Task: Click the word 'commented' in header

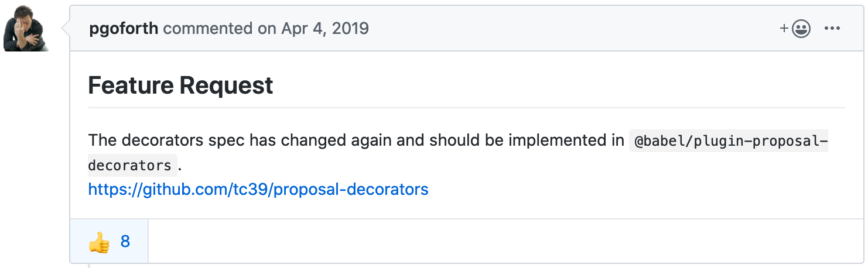Action: pos(207,29)
